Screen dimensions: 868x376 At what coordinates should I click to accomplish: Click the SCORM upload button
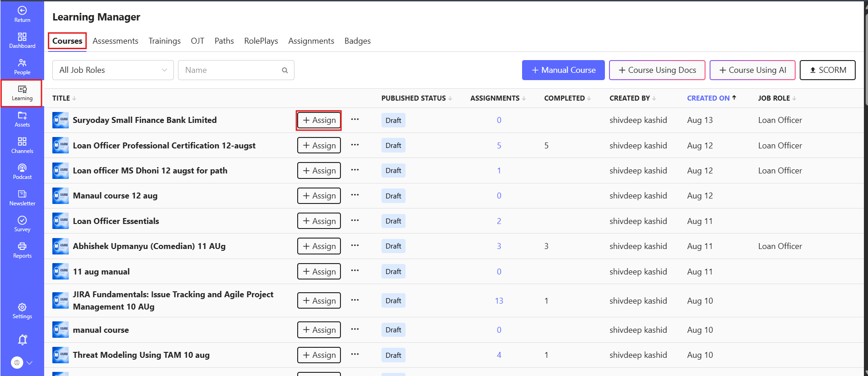tap(827, 70)
